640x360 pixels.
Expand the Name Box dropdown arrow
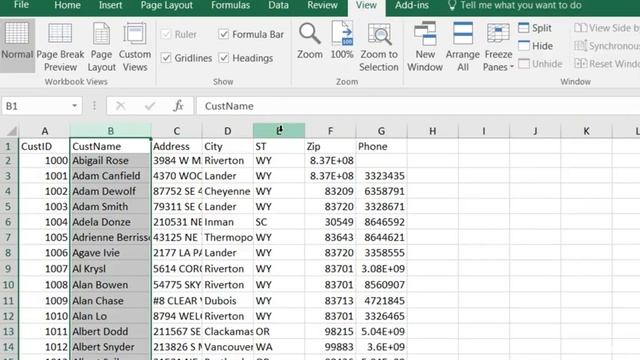click(74, 106)
